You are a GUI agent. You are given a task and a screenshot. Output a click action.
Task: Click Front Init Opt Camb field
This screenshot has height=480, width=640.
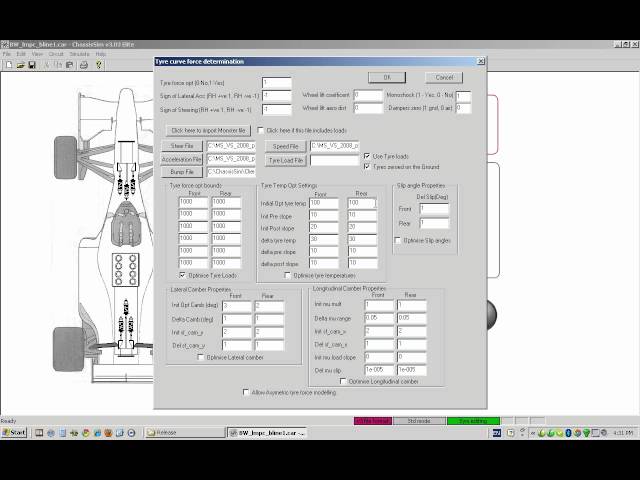point(237,306)
